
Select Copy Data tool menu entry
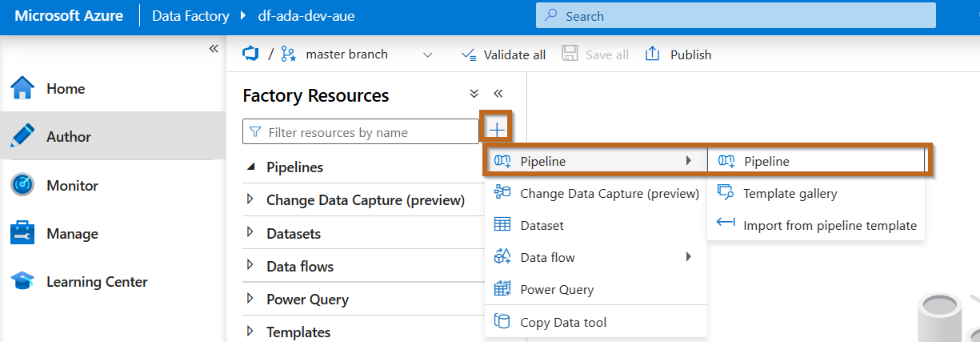tap(596, 322)
